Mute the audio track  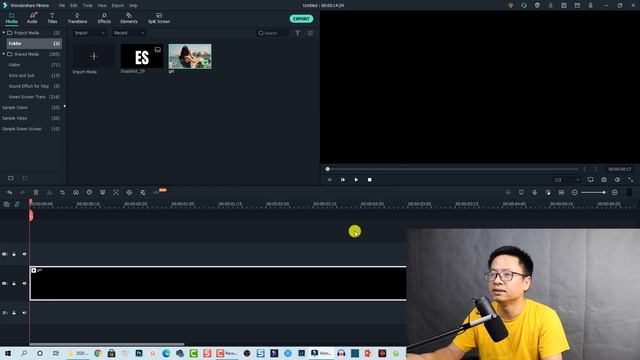24,313
